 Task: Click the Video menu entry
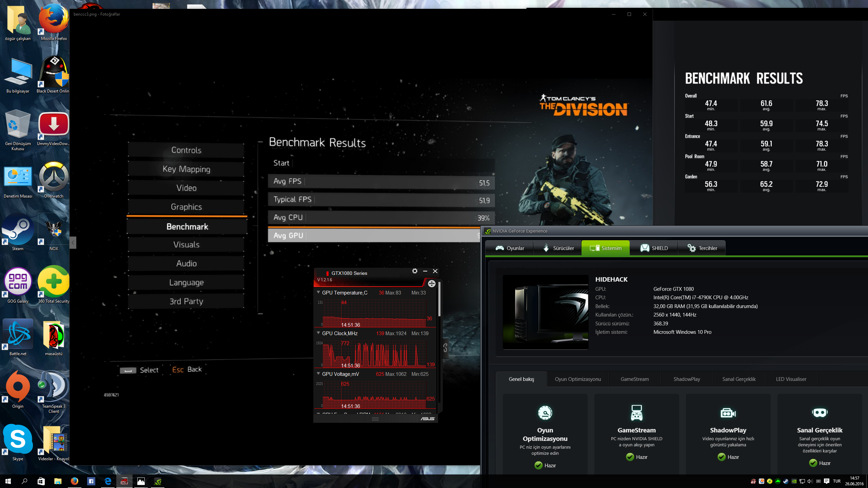[x=186, y=188]
